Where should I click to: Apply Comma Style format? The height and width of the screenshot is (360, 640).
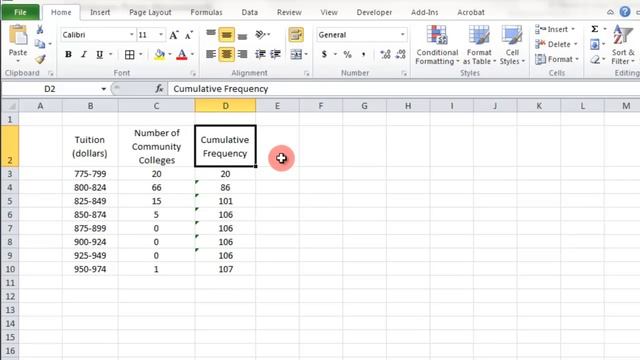pos(363,54)
